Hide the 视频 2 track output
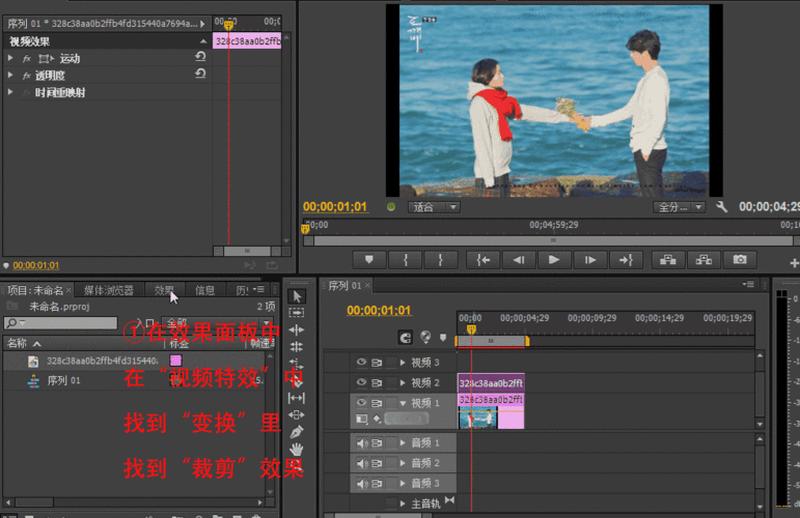 coord(361,382)
